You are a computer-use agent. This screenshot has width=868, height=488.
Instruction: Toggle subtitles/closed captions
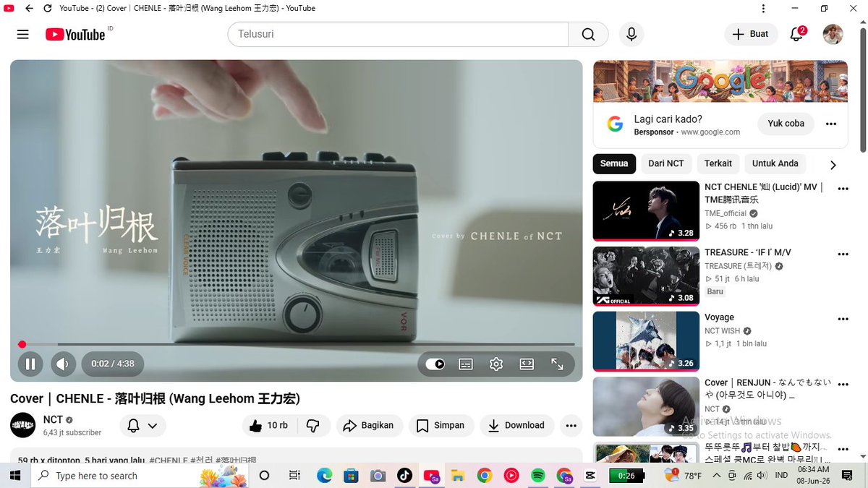click(x=466, y=364)
